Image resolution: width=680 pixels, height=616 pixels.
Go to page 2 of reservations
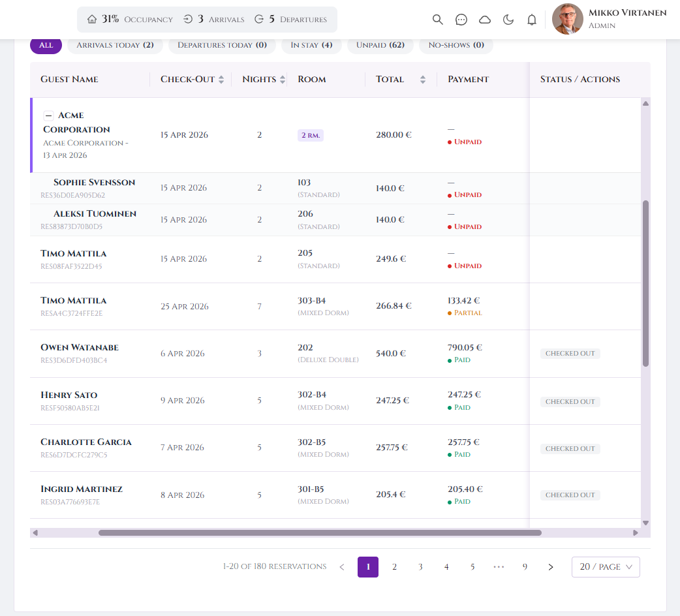point(394,567)
